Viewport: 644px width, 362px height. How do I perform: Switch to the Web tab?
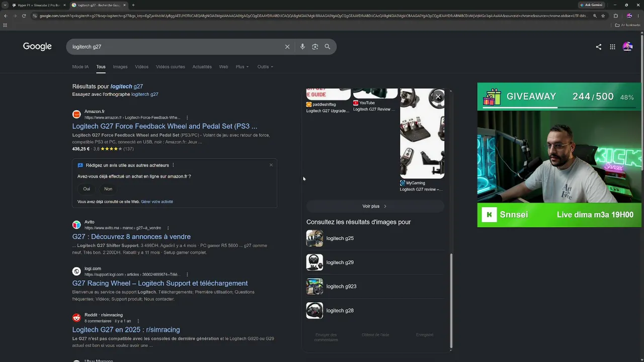[223, 67]
